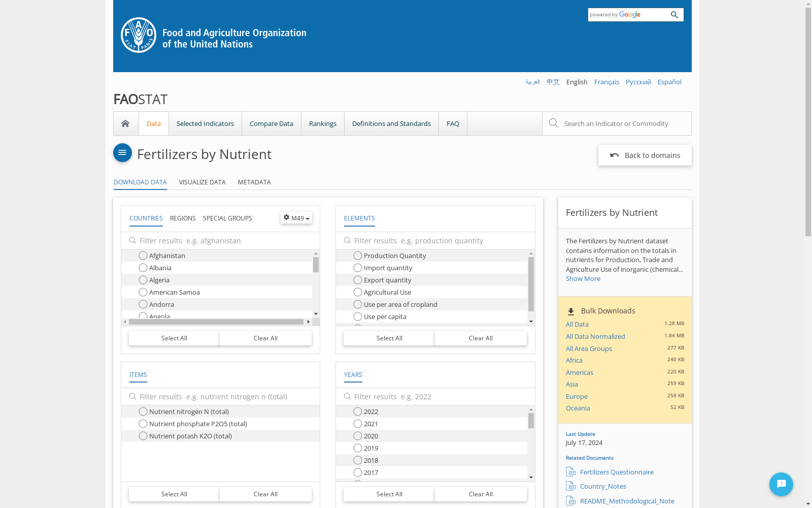Switch to the Visualize Data tab

(x=202, y=182)
